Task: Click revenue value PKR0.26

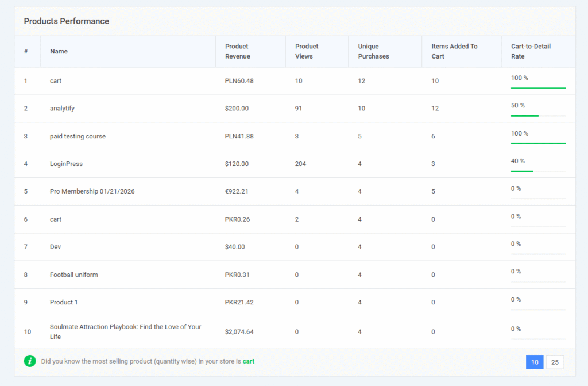Action: pyautogui.click(x=237, y=219)
